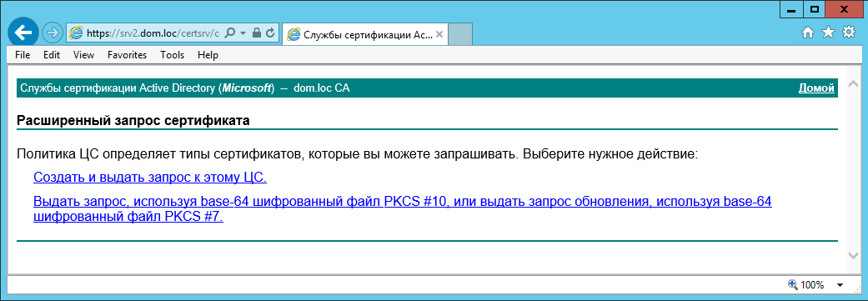Open the address bar dropdown arrow
The width and height of the screenshot is (868, 301).
pyautogui.click(x=243, y=33)
